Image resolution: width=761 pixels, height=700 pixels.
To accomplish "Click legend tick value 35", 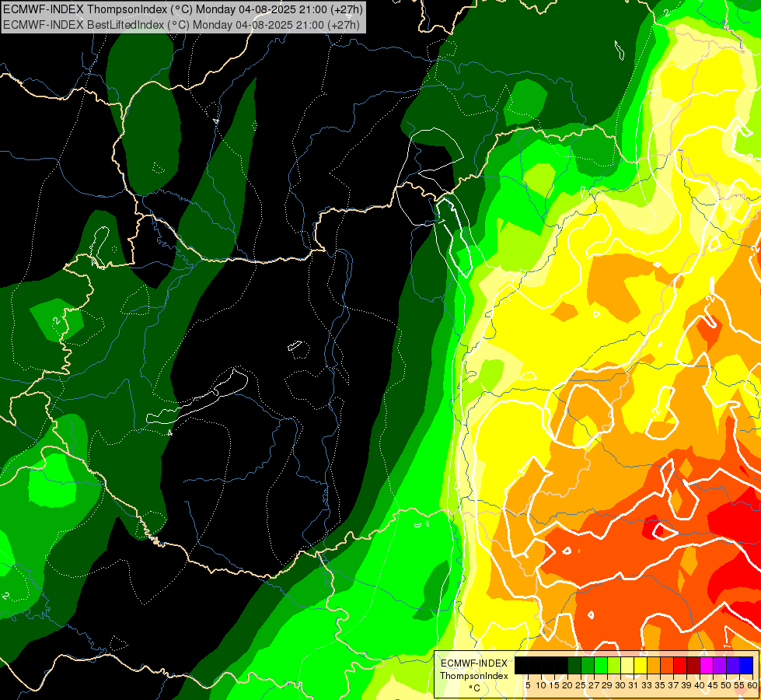I will pyautogui.click(x=660, y=685).
